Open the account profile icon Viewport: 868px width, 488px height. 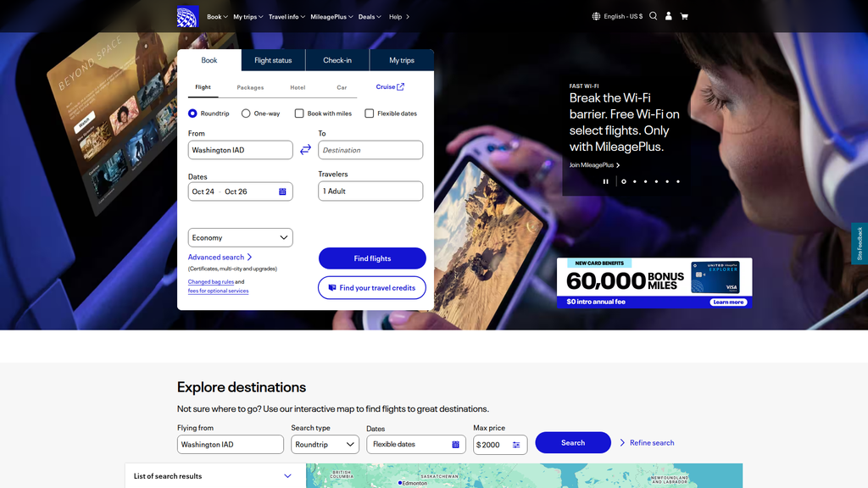[669, 16]
